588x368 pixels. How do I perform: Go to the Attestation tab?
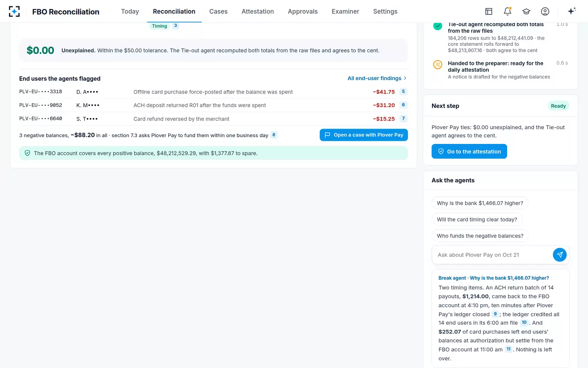[258, 11]
